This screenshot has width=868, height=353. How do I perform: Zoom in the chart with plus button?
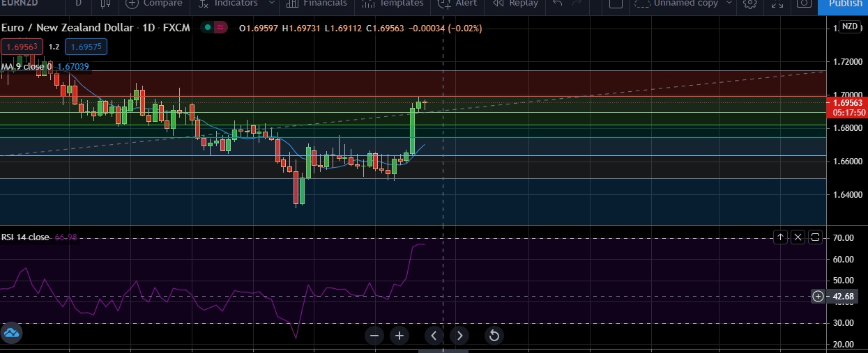click(399, 336)
